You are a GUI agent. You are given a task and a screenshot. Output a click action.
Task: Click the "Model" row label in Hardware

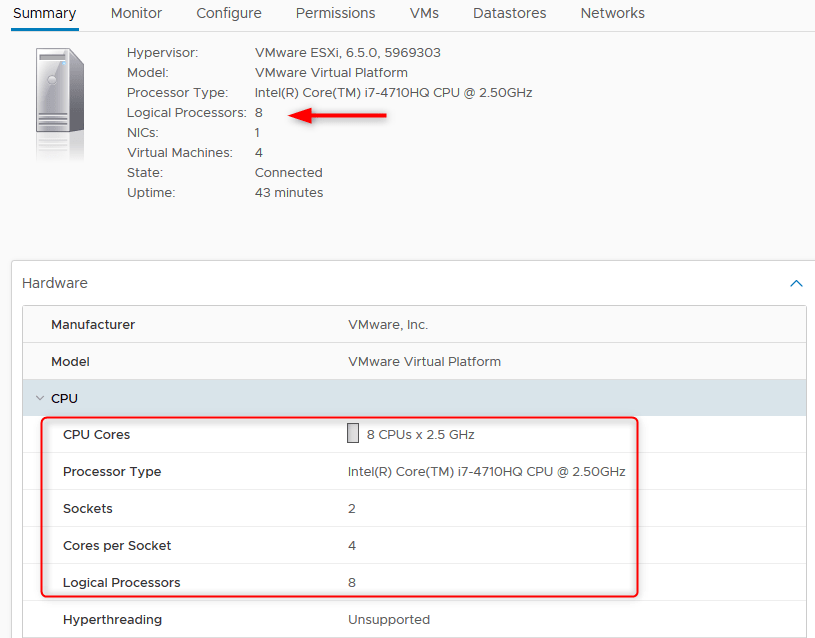click(70, 362)
